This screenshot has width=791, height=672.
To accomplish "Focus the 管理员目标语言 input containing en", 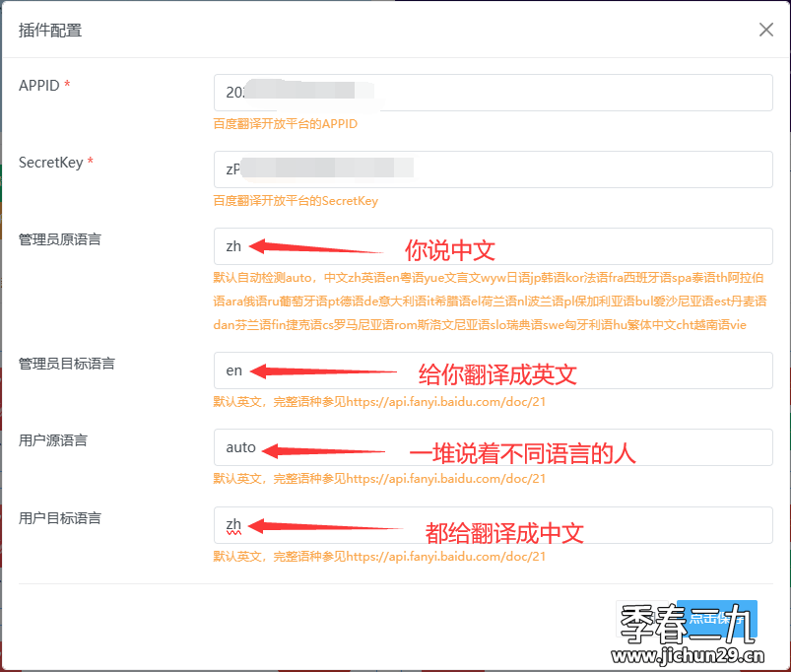I will click(493, 370).
